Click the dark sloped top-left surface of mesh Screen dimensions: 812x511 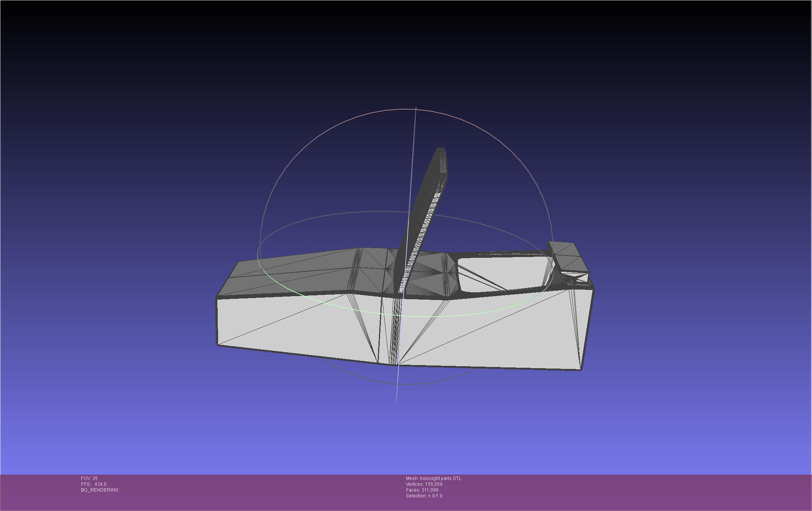[x=294, y=267]
